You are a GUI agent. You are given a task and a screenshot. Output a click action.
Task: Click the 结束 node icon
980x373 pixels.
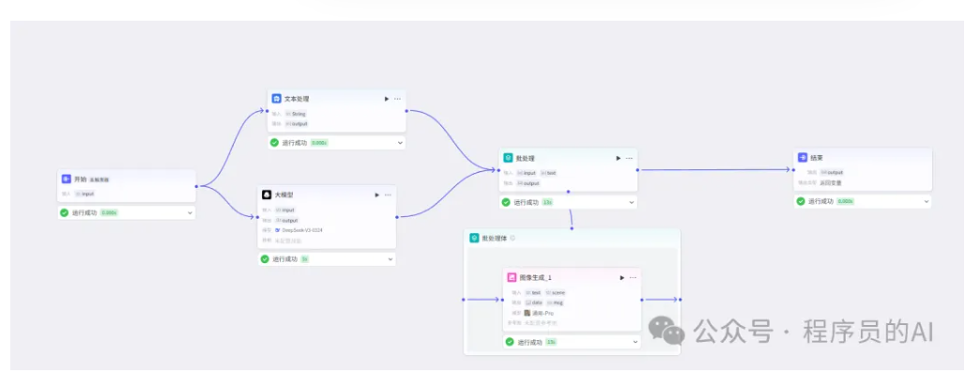pos(803,158)
